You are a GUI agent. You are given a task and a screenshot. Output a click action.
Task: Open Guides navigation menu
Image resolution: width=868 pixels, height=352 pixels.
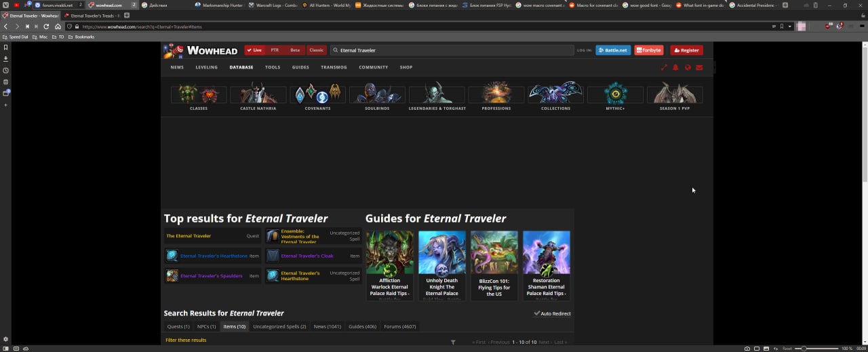coord(300,67)
